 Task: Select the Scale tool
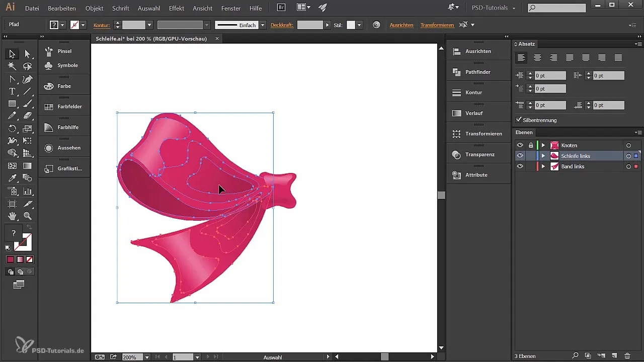tap(28, 129)
